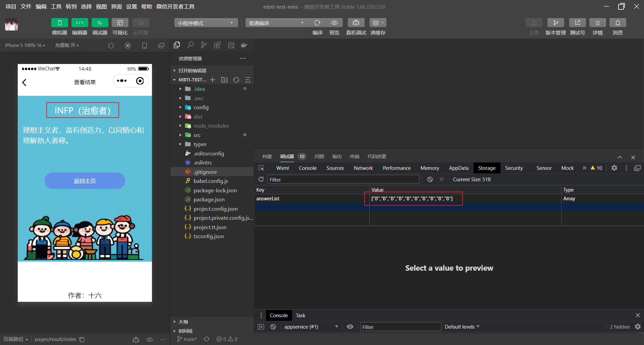Image resolution: width=644 pixels, height=345 pixels.
Task: Refresh the storage list
Action: [261, 180]
